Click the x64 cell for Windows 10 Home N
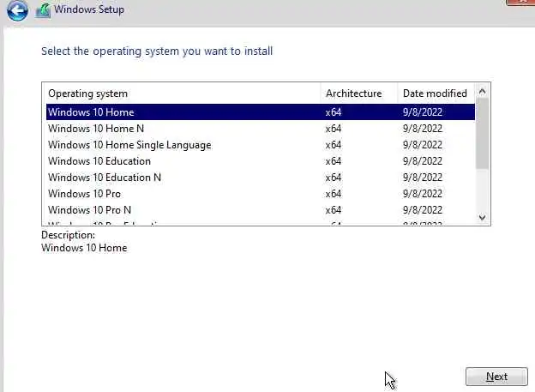Viewport: 535px width, 392px height. [334, 129]
